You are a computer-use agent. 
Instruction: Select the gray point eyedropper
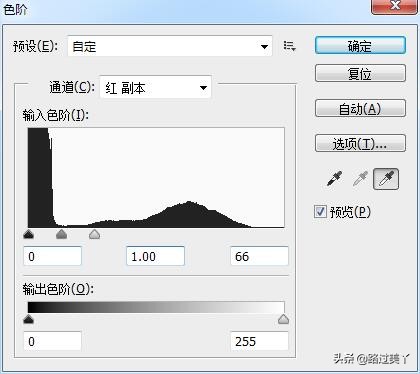360,179
